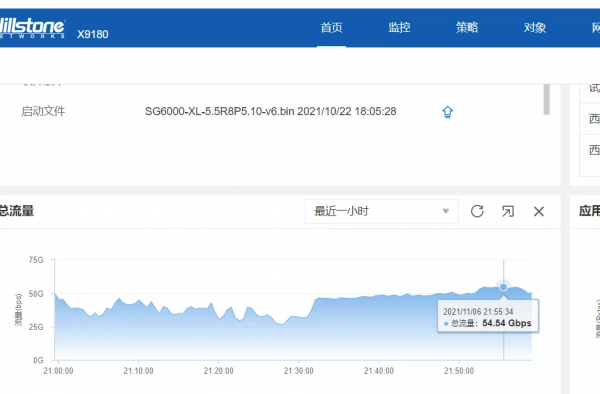
Task: Click the 21:20:00 time axis label
Action: [218, 371]
